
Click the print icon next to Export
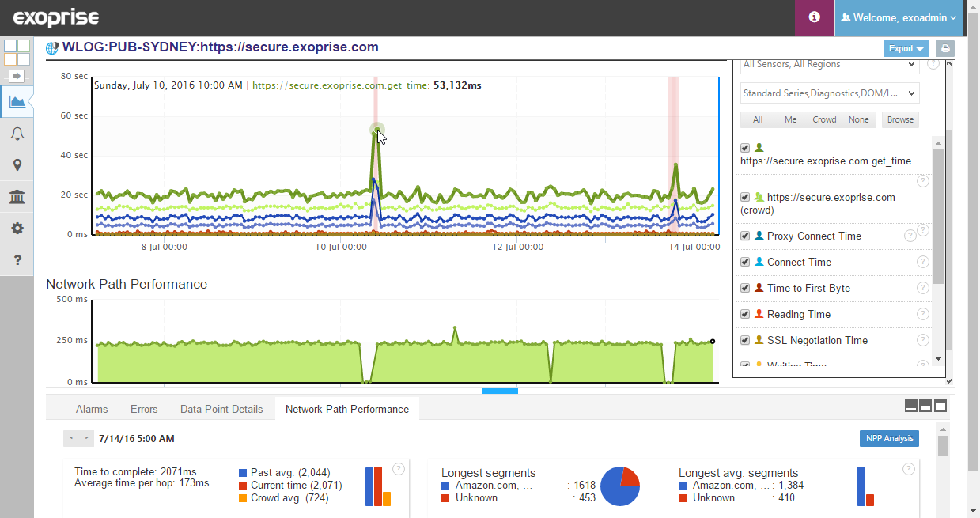[x=945, y=48]
